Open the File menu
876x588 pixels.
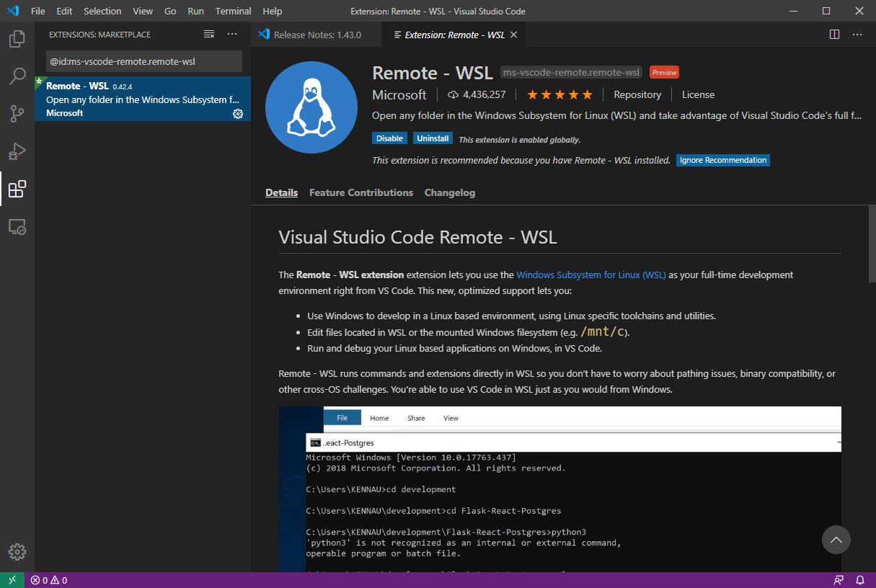click(38, 11)
